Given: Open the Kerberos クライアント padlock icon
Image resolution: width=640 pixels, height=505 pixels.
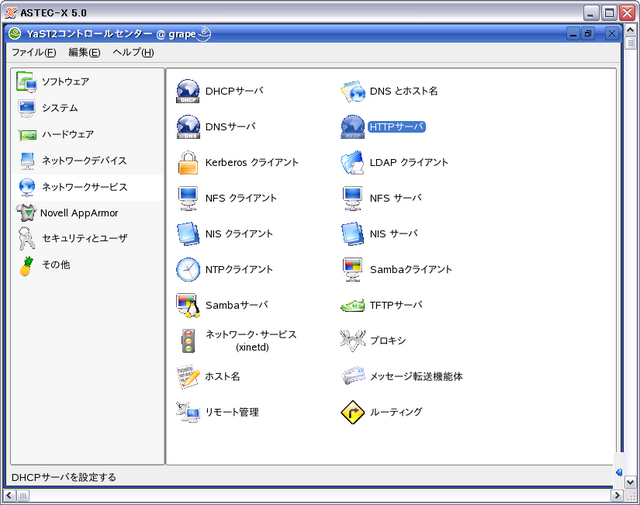Looking at the screenshot, I should pos(188,162).
